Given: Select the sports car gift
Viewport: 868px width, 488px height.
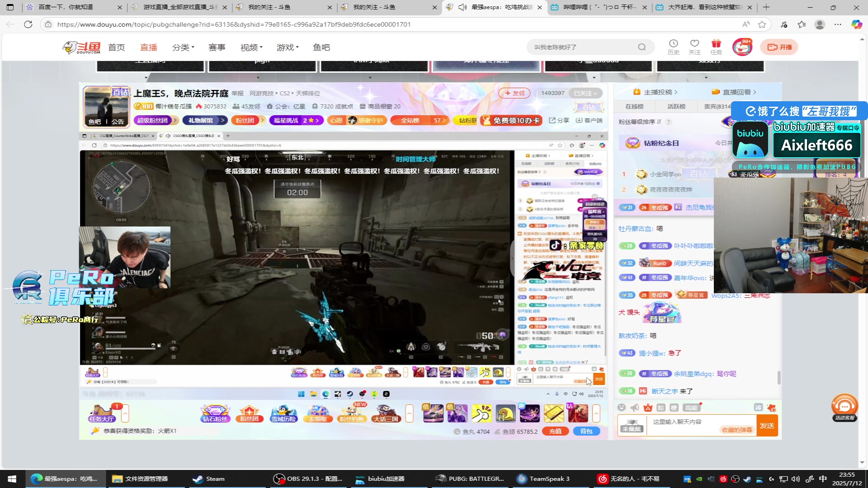Looking at the screenshot, I should [x=433, y=413].
